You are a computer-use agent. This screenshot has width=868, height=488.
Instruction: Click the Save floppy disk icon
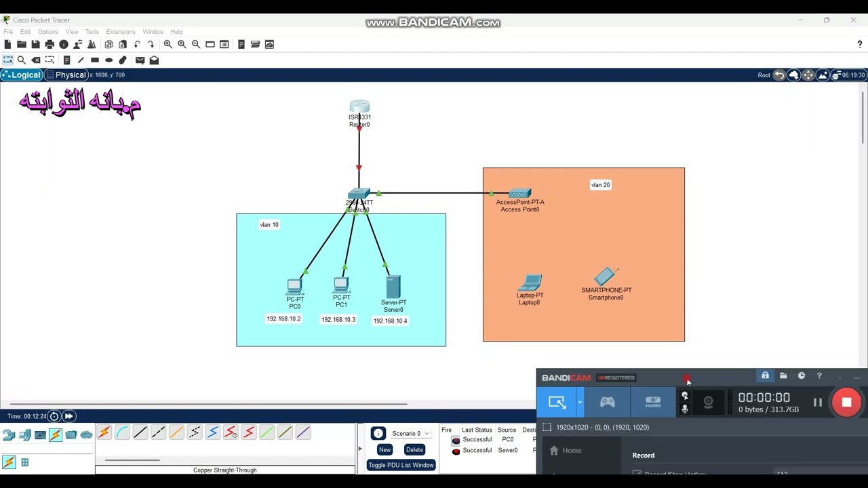pos(35,44)
